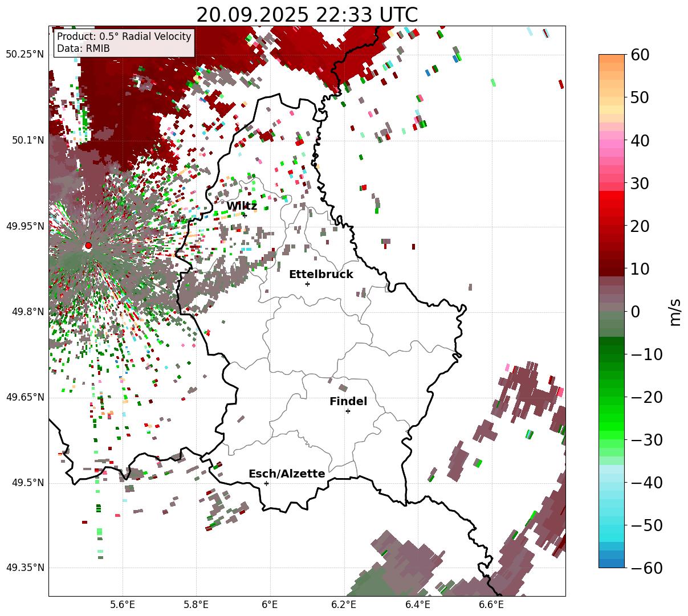
Task: Click the 50.1°N latitude label
Action: click(x=27, y=140)
